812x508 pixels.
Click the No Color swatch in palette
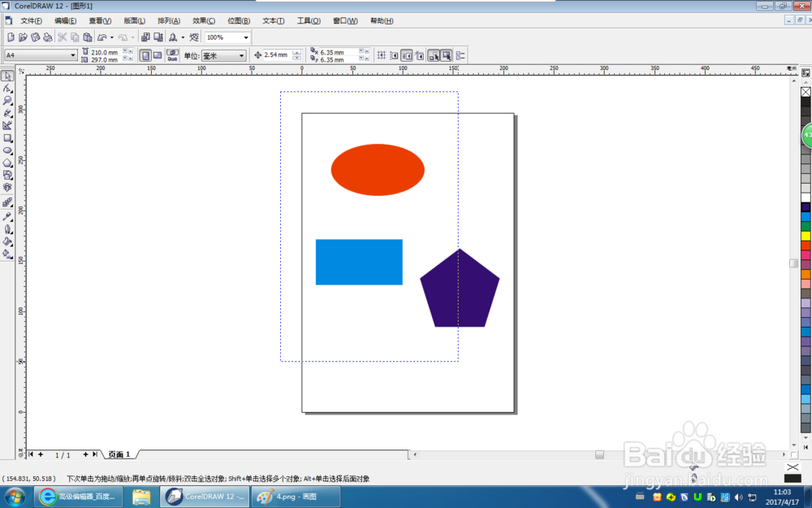[806, 92]
